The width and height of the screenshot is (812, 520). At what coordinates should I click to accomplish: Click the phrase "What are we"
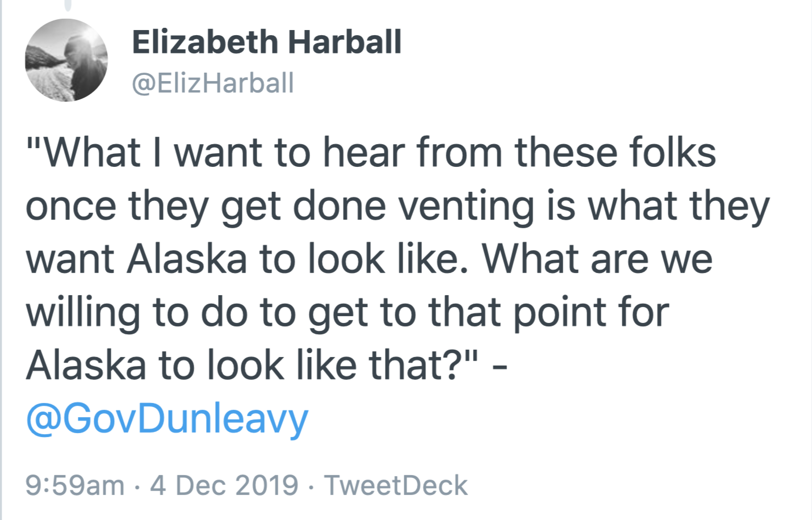[x=597, y=259]
